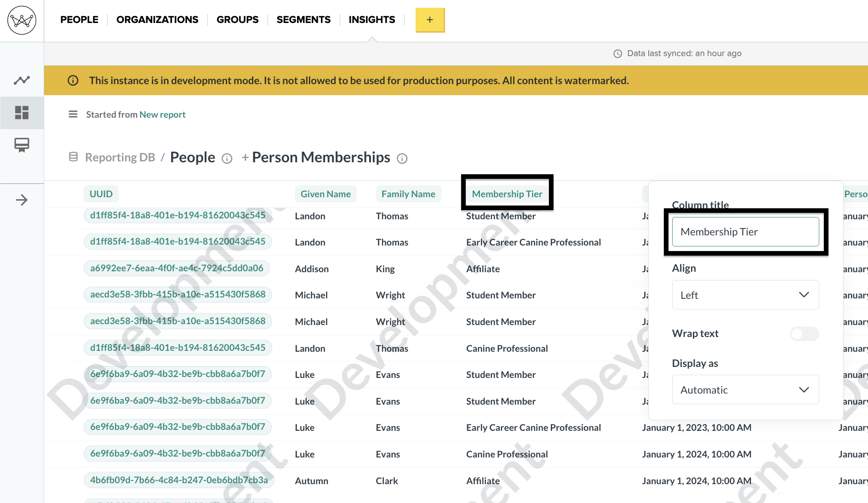868x503 pixels.
Task: Open the hamburger menu beside Started from
Action: [73, 114]
